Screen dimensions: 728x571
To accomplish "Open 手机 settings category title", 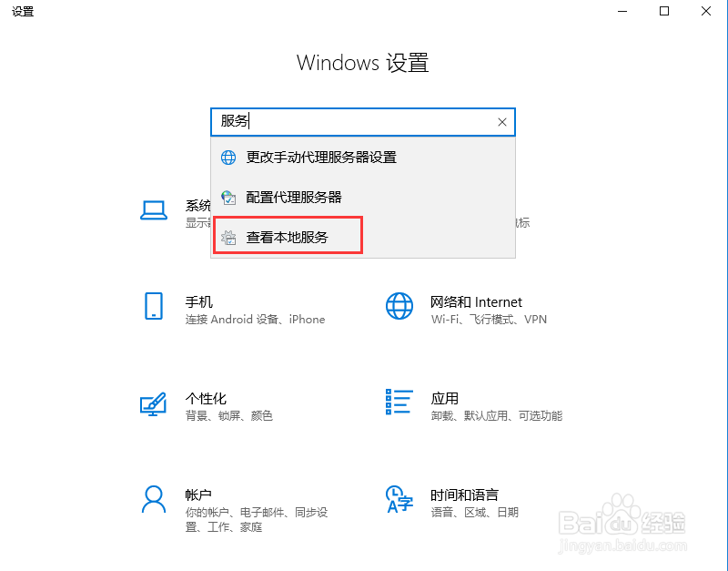I will pyautogui.click(x=199, y=302).
